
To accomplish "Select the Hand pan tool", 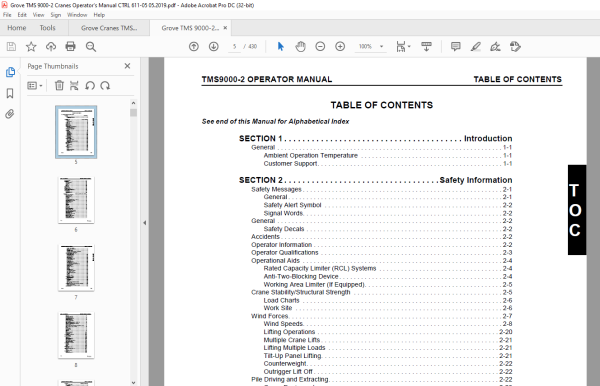I will point(300,47).
